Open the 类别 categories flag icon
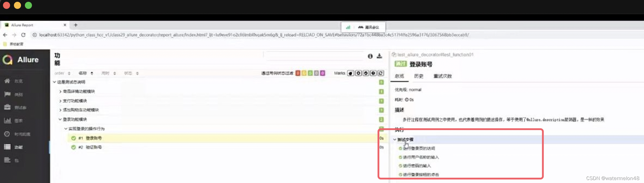 (7, 94)
